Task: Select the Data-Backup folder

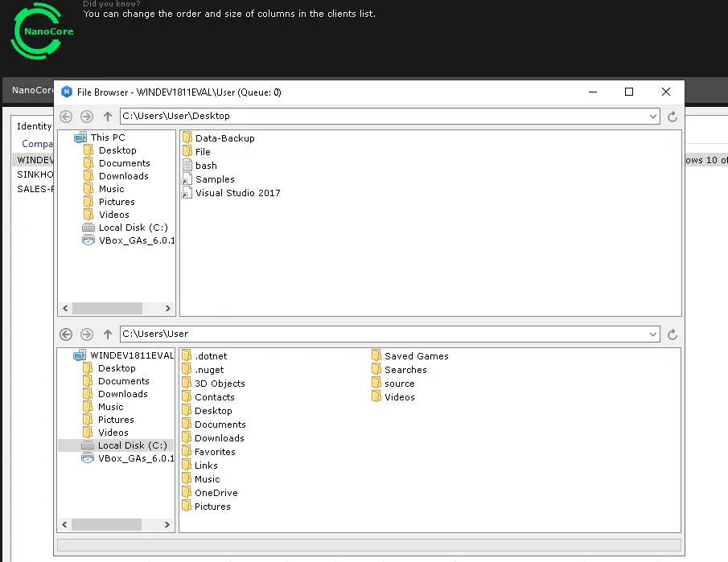Action: pyautogui.click(x=219, y=138)
